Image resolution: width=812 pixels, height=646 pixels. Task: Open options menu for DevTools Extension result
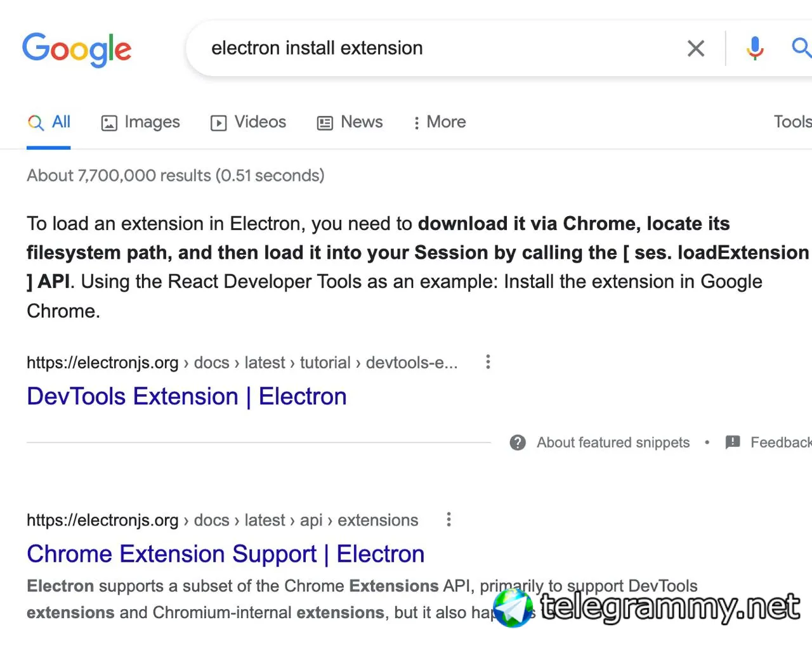(x=488, y=362)
